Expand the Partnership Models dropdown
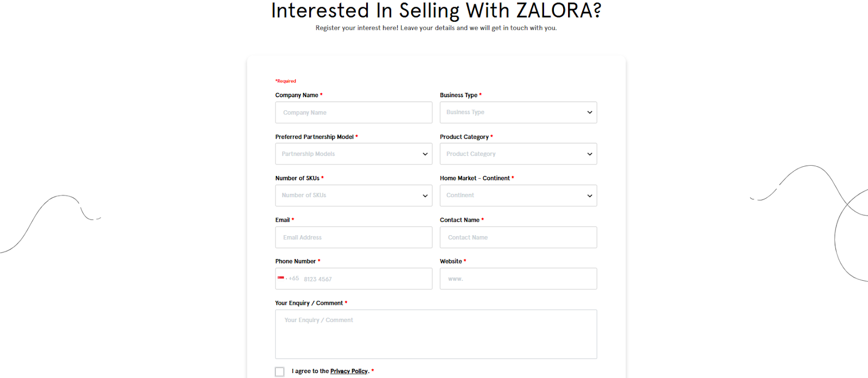Screen dimensions: 868x378 [x=353, y=154]
